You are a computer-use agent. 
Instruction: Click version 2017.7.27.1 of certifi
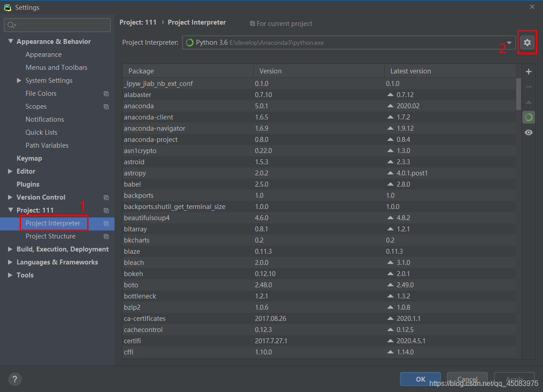coord(271,341)
